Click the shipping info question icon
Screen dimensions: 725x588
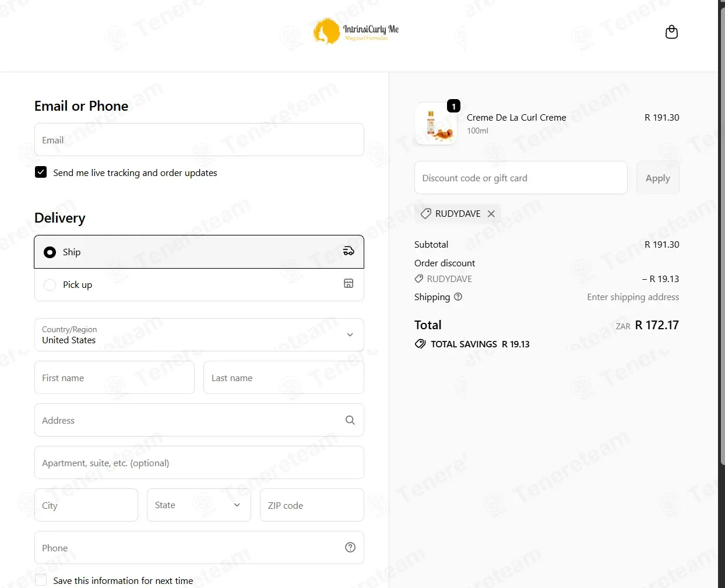(458, 297)
